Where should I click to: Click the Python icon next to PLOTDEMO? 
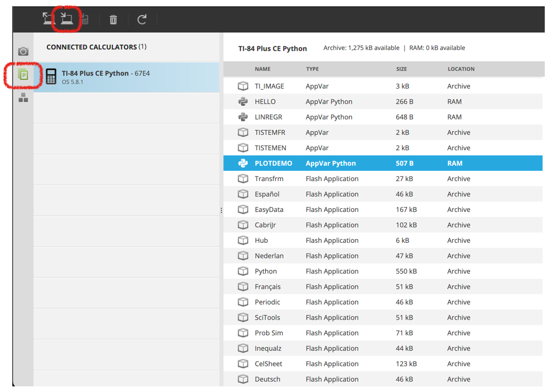[x=243, y=163]
